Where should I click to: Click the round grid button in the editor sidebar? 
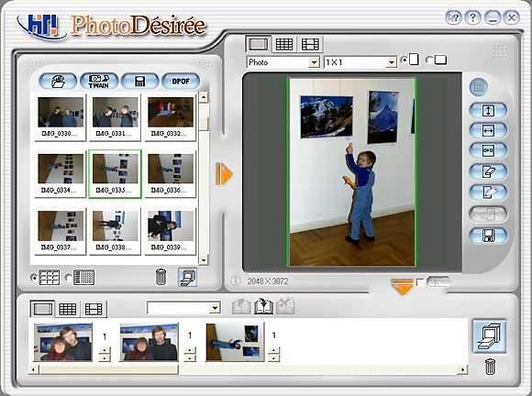479,87
